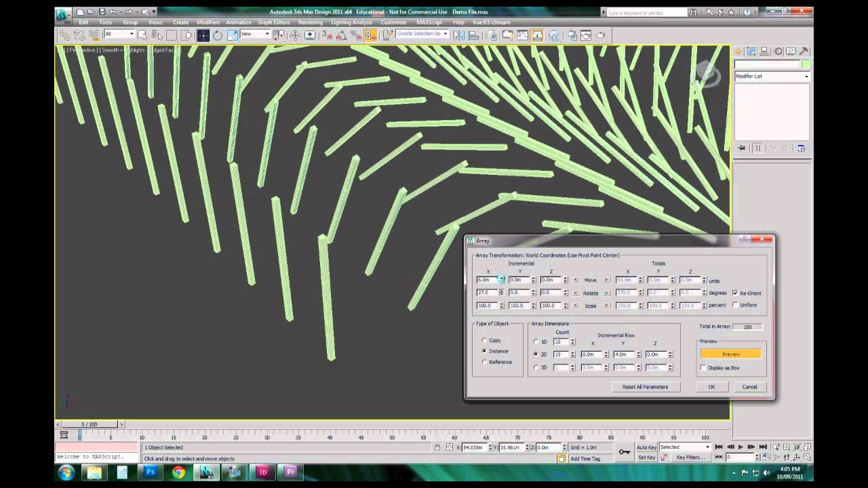The height and width of the screenshot is (488, 868).
Task: Click the teapot Render Production icon
Action: 600,35
